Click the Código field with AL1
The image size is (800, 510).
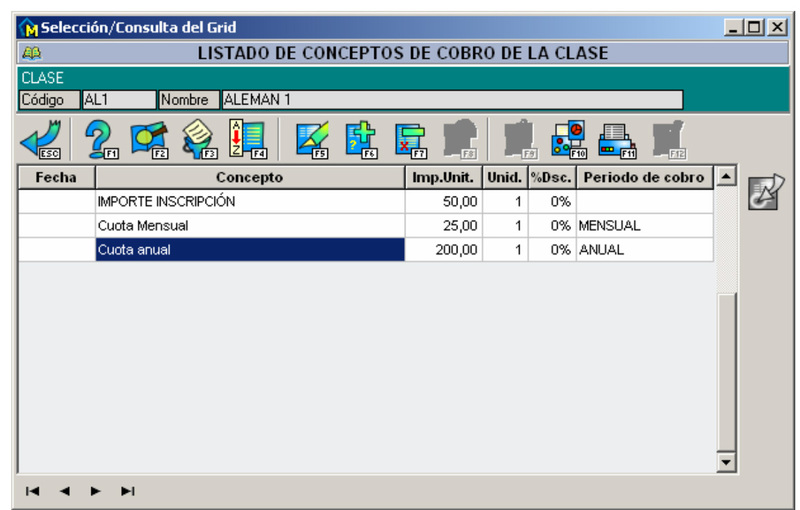(119, 99)
